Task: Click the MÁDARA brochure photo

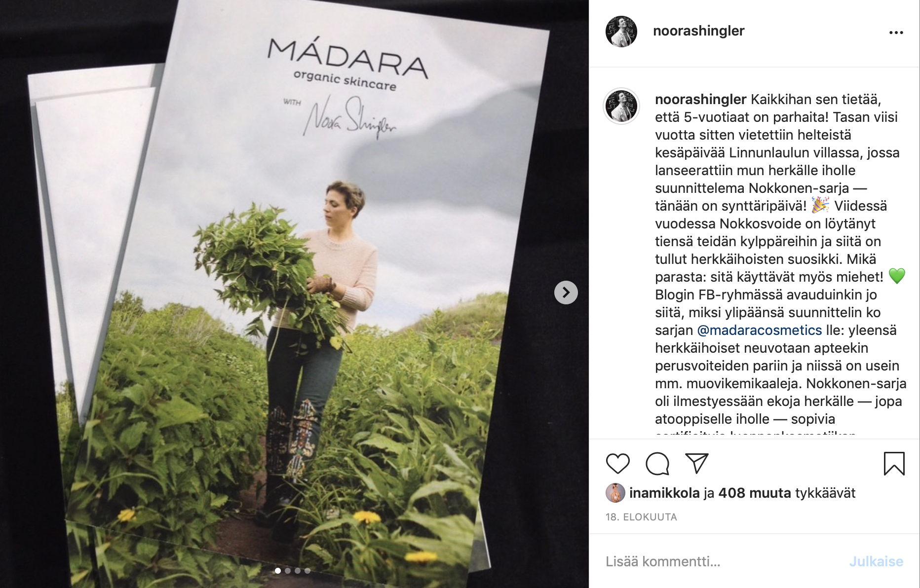Action: pos(294,294)
